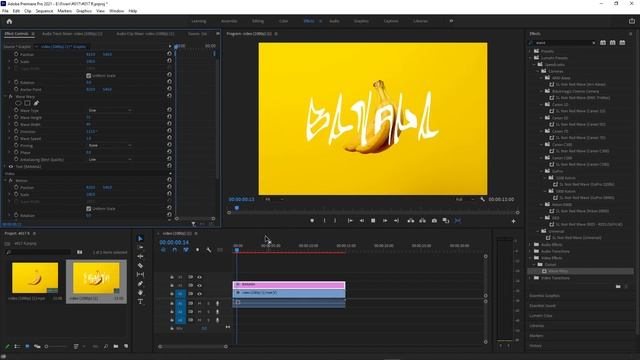This screenshot has height=360, width=640.
Task: Toggle Wave Warp fx effect on or off
Action: 11,97
